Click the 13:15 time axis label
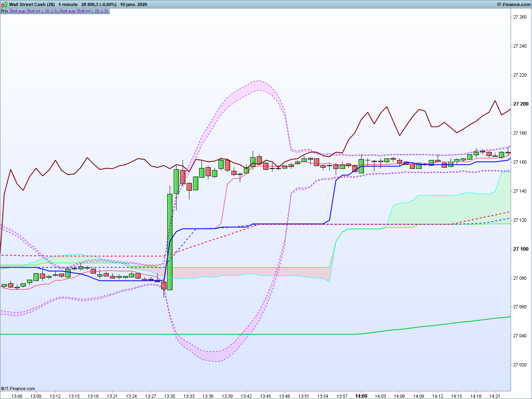Image resolution: width=532 pixels, height=399 pixels. click(x=74, y=396)
